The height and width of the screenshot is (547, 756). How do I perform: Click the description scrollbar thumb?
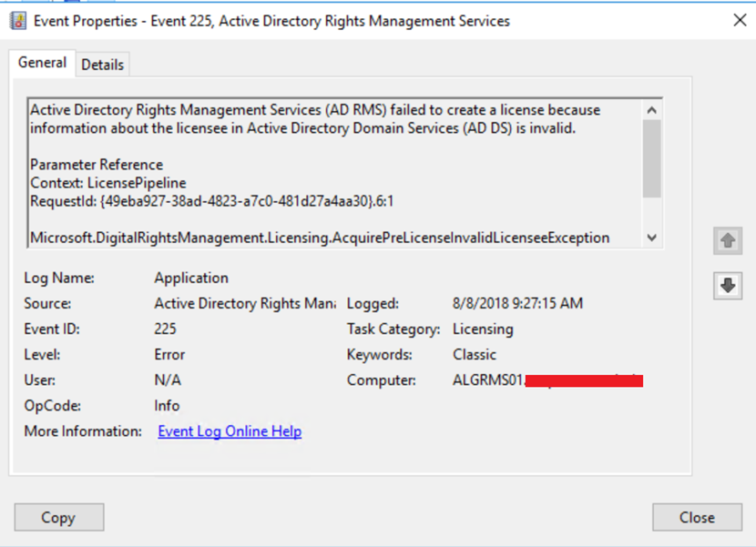[652, 158]
